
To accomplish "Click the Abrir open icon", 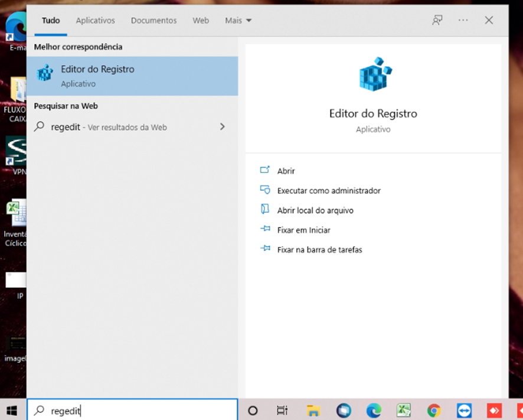I will tap(265, 170).
